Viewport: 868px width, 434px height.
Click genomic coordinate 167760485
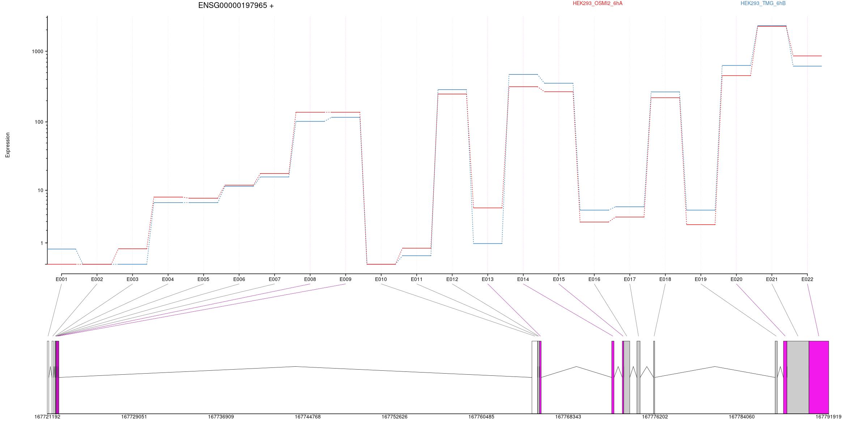point(481,417)
